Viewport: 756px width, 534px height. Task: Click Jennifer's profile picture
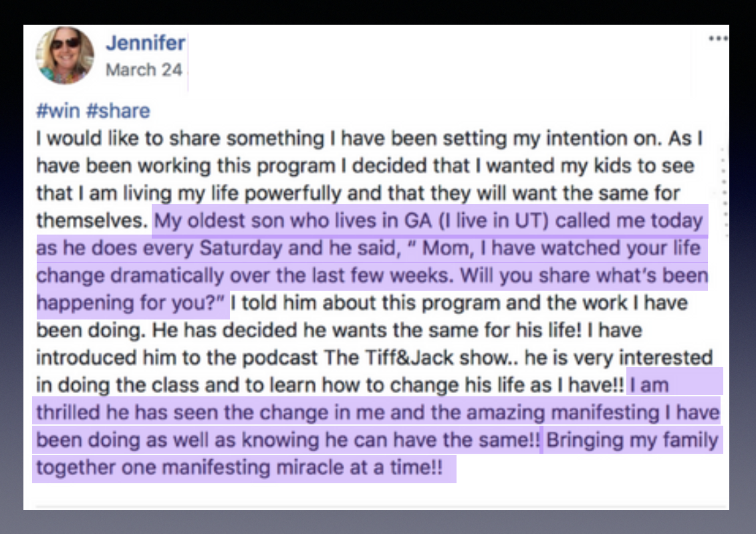(65, 55)
